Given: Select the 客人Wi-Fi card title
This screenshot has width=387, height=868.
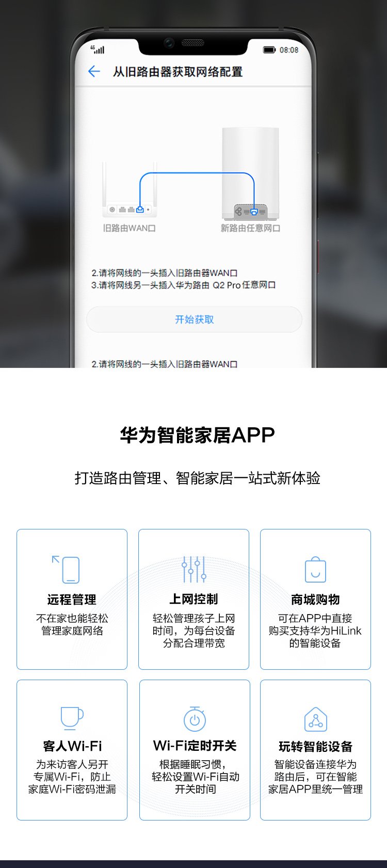Looking at the screenshot, I should [72, 746].
